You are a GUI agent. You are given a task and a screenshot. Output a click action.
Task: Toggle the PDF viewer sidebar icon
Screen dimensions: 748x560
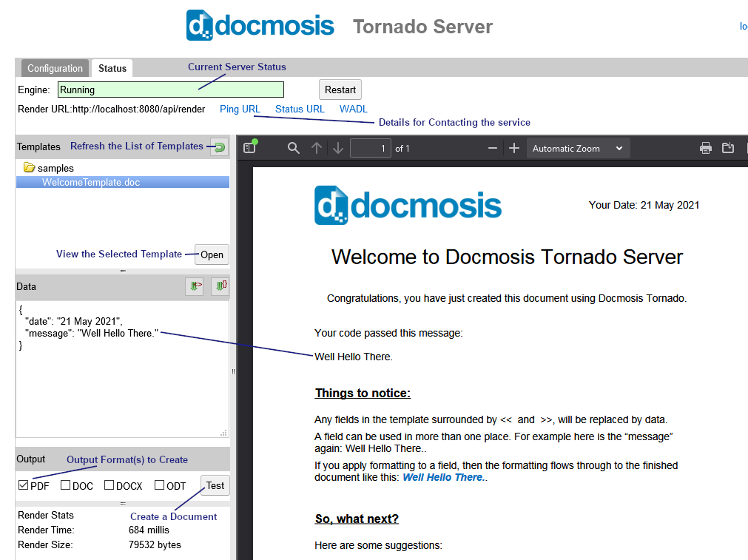click(249, 148)
